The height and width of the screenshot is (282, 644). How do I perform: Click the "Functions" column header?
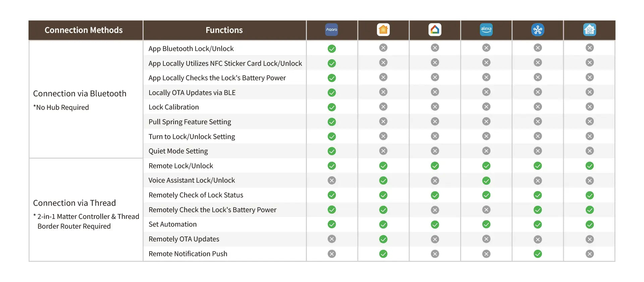click(224, 30)
